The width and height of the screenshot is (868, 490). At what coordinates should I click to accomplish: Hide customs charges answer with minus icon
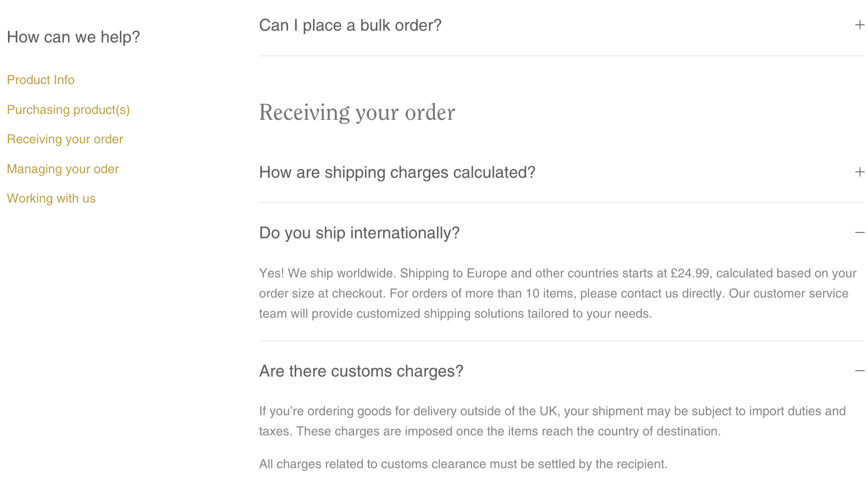pos(860,371)
